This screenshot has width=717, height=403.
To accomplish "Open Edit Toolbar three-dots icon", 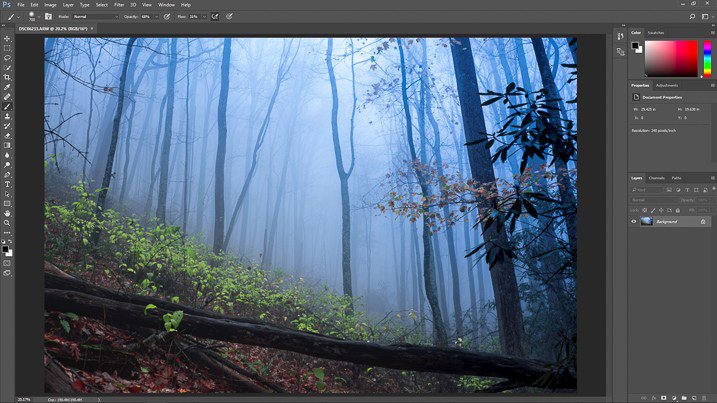I will click(x=7, y=233).
